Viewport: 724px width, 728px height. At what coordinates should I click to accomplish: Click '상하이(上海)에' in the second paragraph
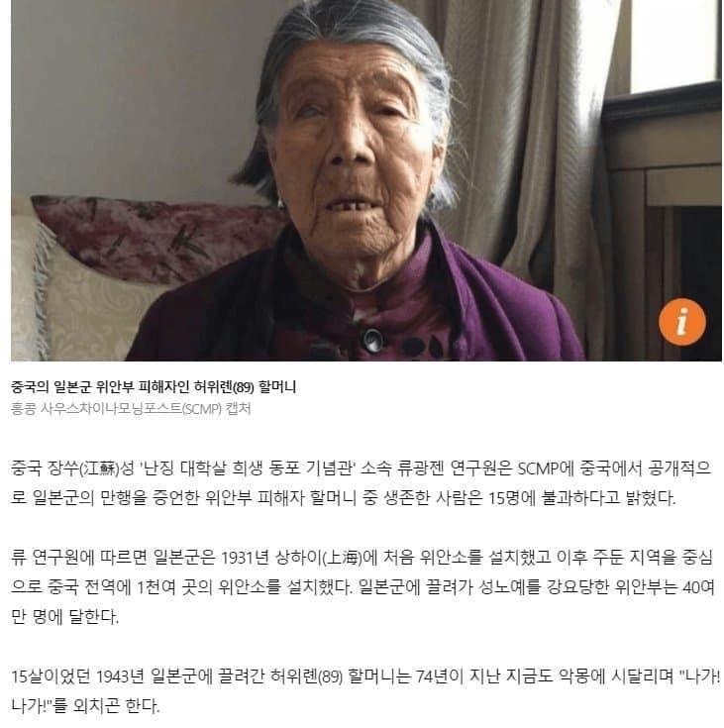(x=326, y=557)
